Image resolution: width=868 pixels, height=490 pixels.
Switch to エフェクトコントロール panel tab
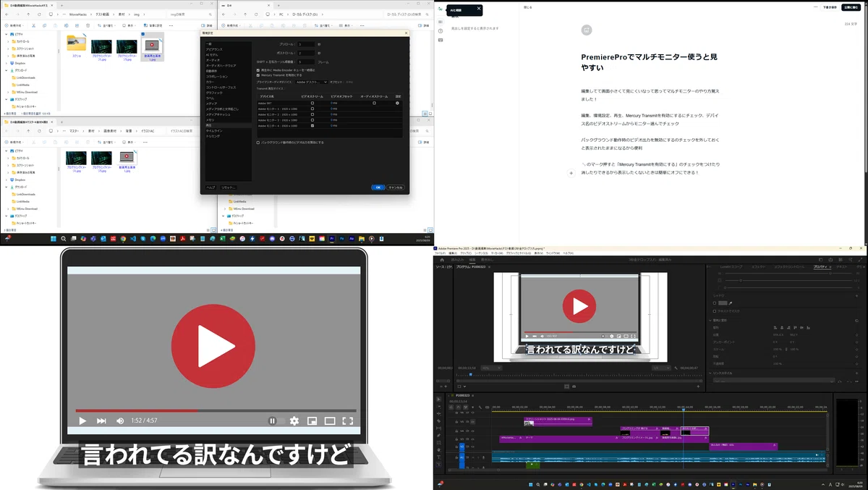[789, 267]
